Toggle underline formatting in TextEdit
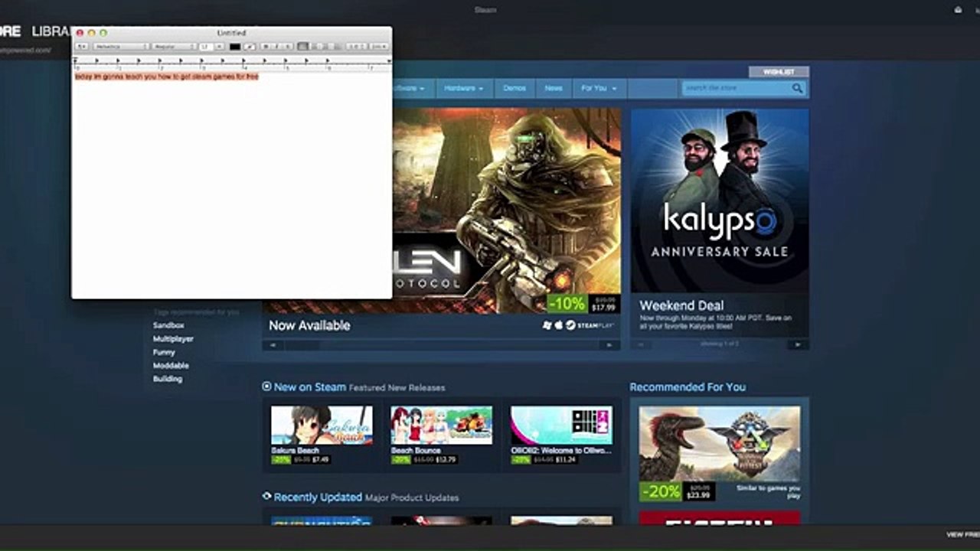This screenshot has width=980, height=551. [x=286, y=47]
